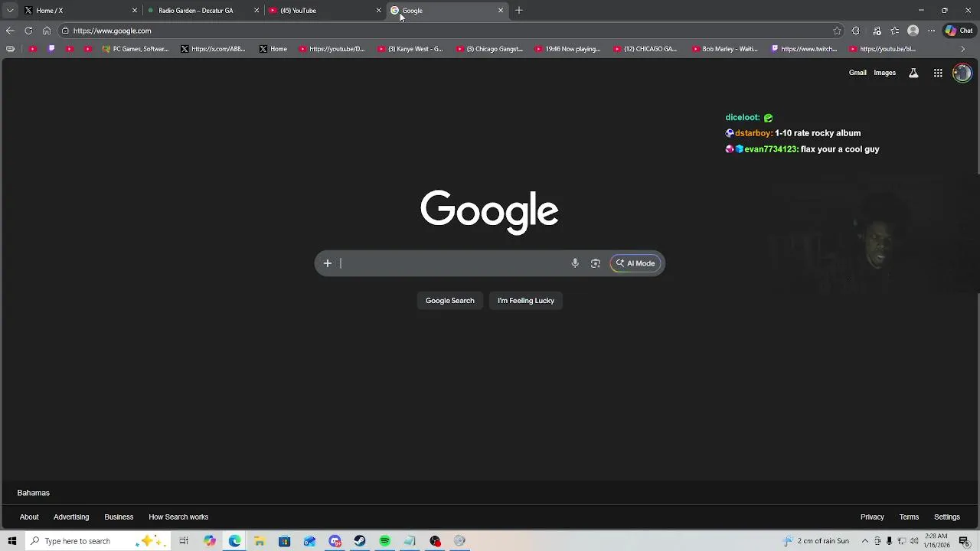Open the Google account avatar
The height and width of the screenshot is (551, 980).
(962, 73)
